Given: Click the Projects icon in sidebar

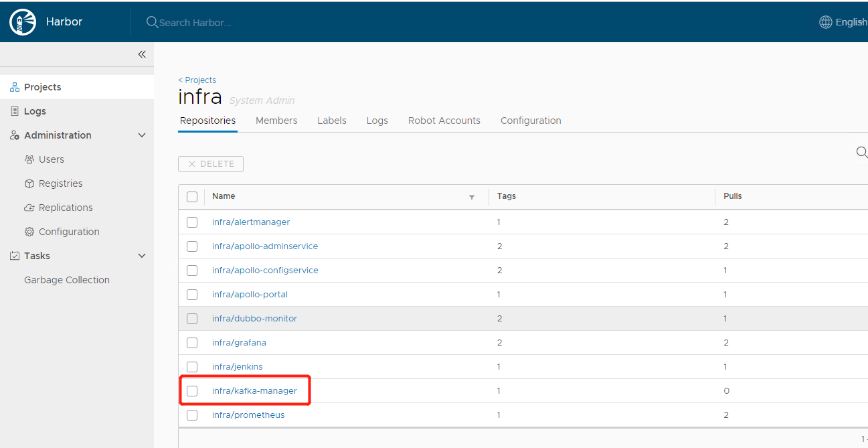Looking at the screenshot, I should [x=15, y=87].
